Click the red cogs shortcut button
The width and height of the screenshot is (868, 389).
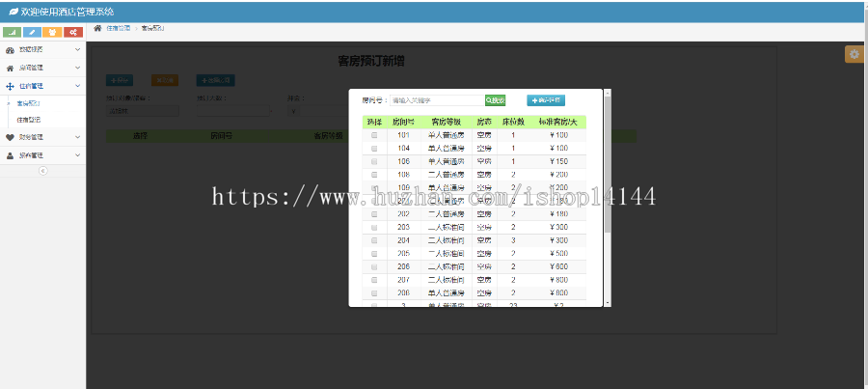click(73, 32)
